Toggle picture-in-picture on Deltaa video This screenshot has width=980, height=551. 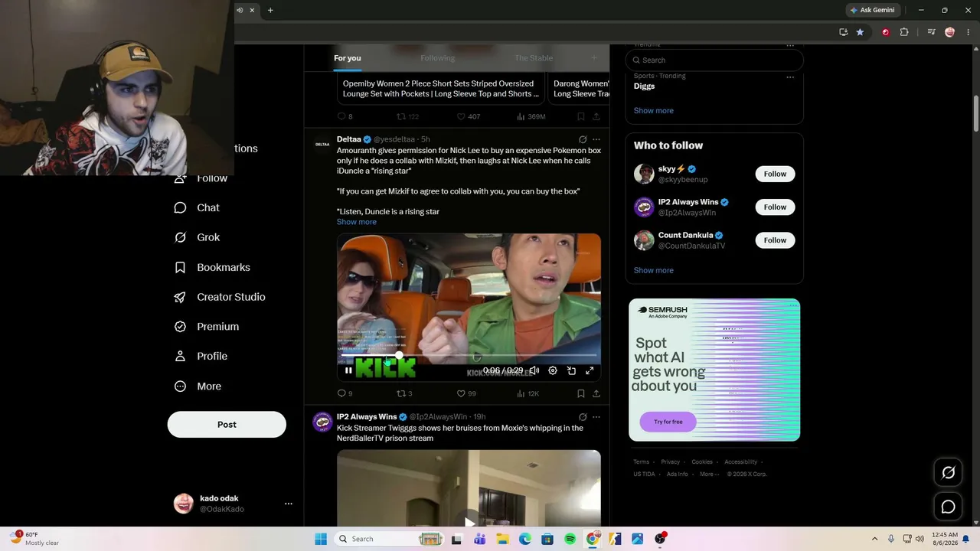[x=571, y=370]
